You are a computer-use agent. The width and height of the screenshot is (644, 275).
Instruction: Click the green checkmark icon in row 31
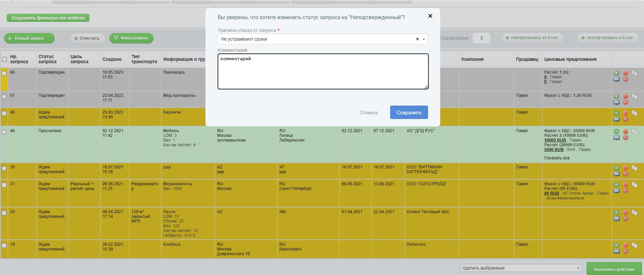pyautogui.click(x=616, y=185)
